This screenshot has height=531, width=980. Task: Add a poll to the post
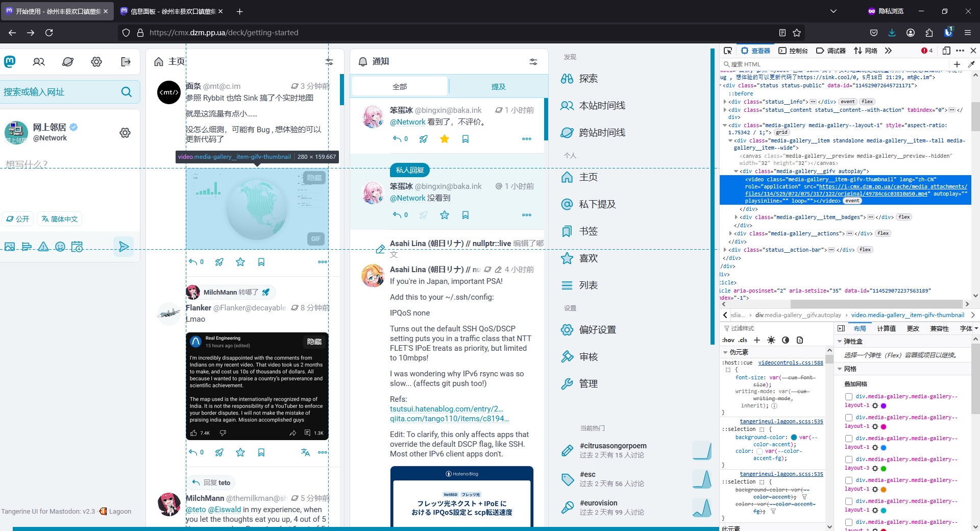[x=27, y=247]
